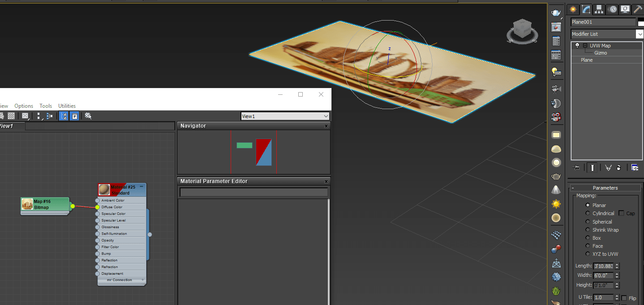This screenshot has width=644, height=305.
Task: Click the object color swatch beside Plane001
Action: [x=641, y=22]
